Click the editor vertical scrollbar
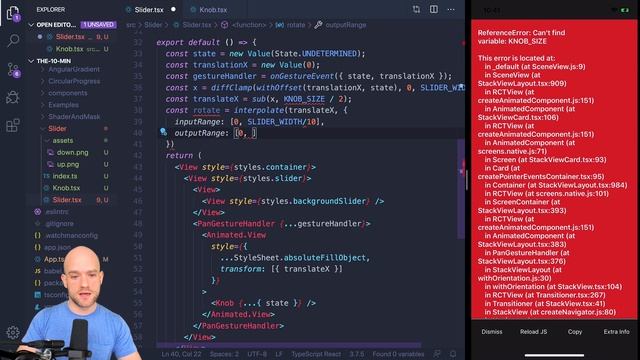Viewport: 640px width, 360px height. click(461, 189)
